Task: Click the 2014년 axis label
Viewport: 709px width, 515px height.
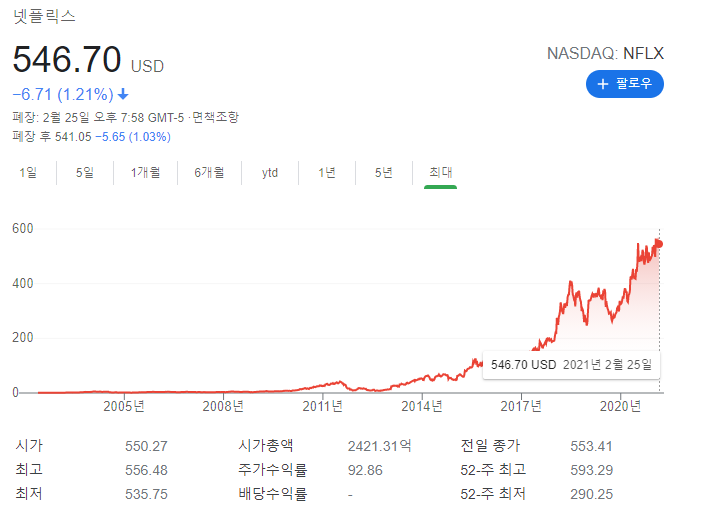Action: (x=421, y=406)
